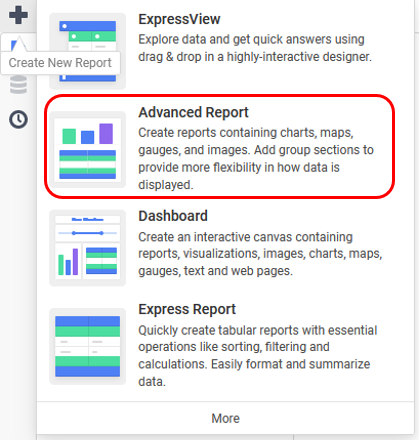Click the plus Create New Report icon
419x440 pixels.
click(18, 15)
